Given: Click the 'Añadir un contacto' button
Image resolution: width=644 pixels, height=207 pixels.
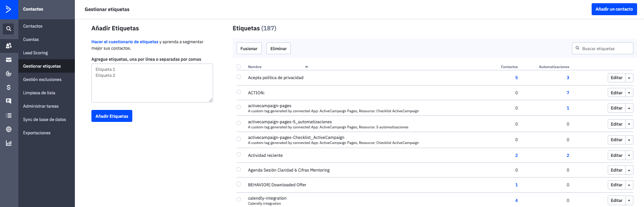Looking at the screenshot, I should tap(614, 9).
